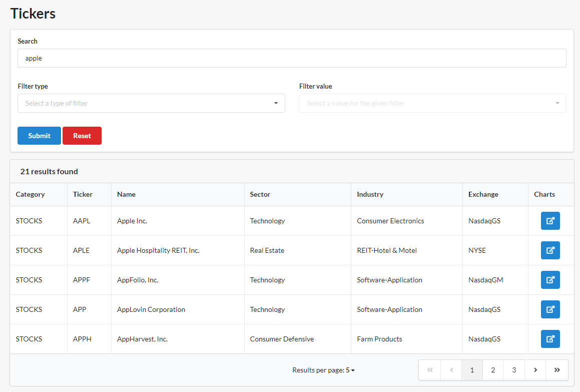Go to the next results page arrow
580x392 pixels.
click(x=535, y=370)
